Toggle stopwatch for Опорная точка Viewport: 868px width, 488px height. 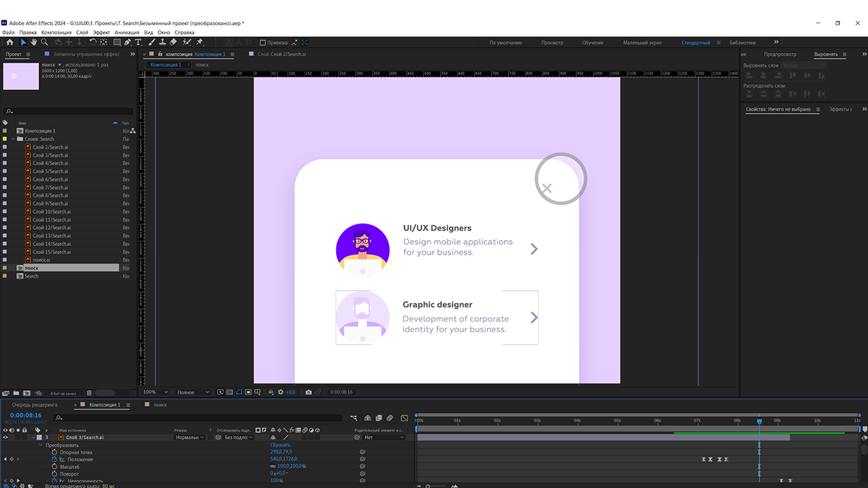point(54,452)
